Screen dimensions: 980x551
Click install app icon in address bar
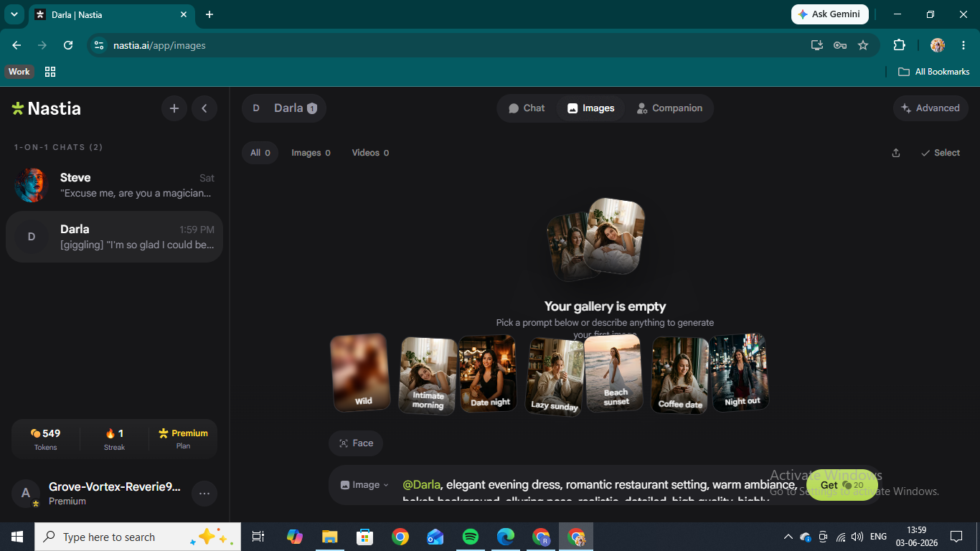pyautogui.click(x=817, y=45)
